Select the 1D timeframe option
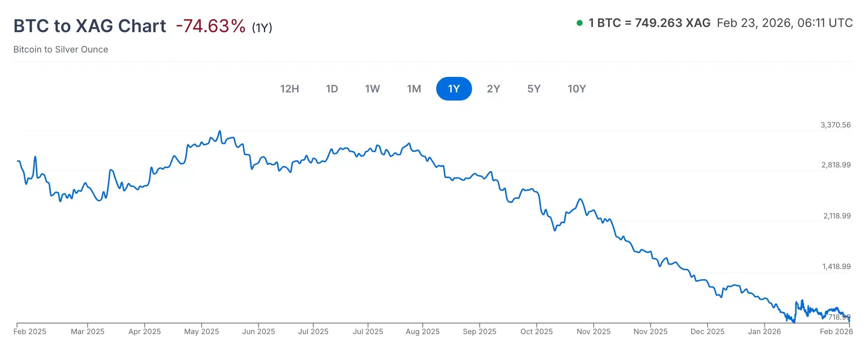The image size is (868, 343). coord(332,89)
